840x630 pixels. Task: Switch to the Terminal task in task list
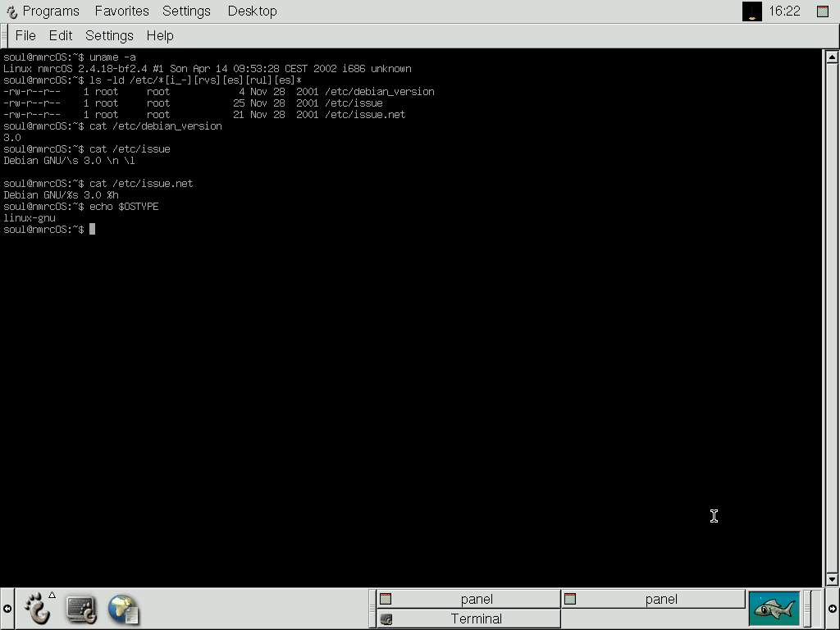pyautogui.click(x=468, y=619)
